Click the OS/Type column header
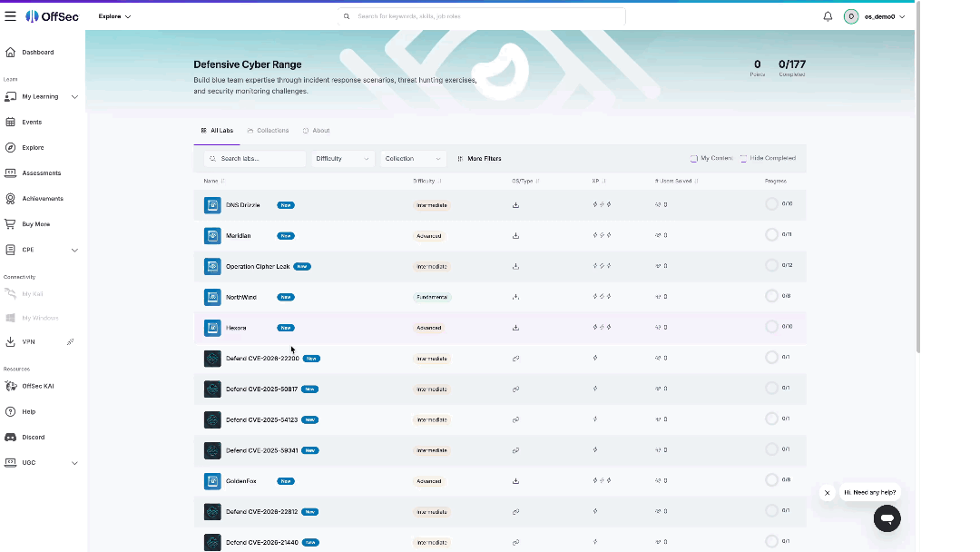The width and height of the screenshot is (980, 552). pyautogui.click(x=525, y=182)
